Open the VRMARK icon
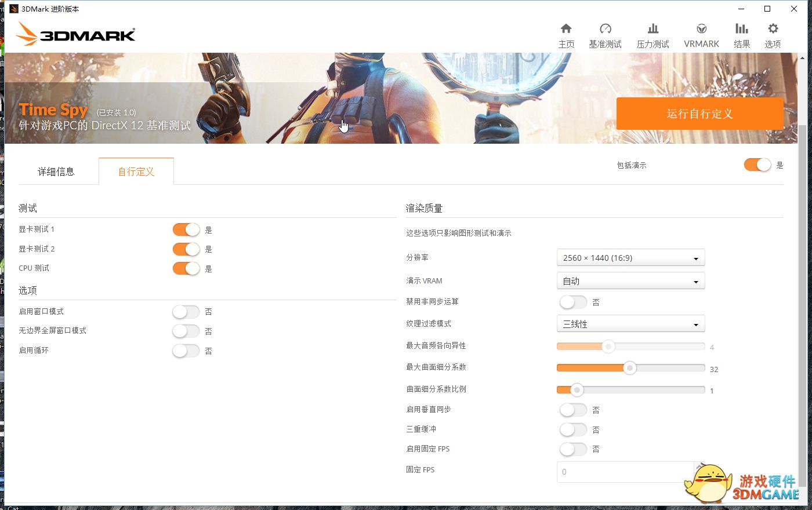 701,29
